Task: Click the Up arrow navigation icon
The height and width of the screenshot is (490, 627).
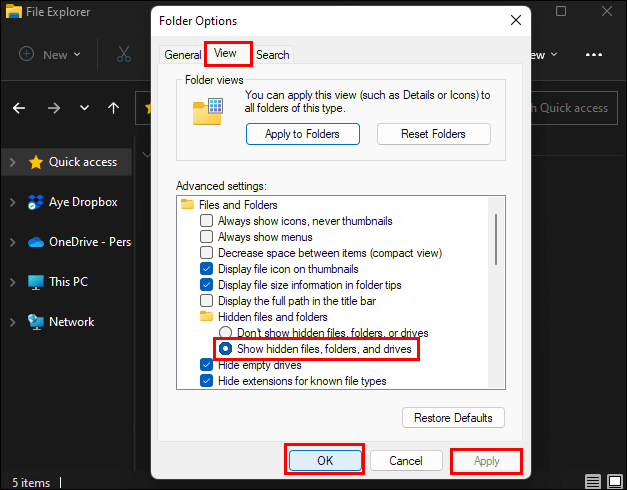Action: [114, 108]
